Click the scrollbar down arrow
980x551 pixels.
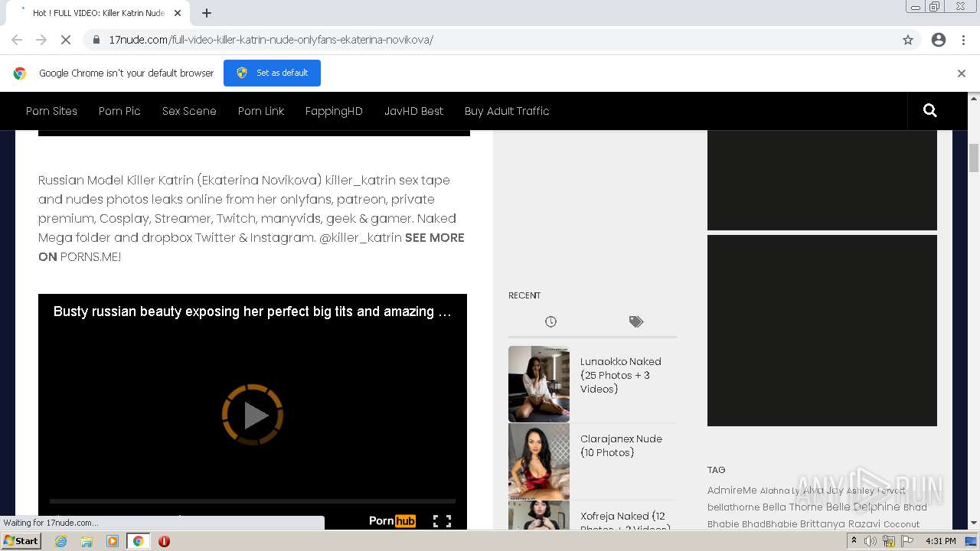pyautogui.click(x=974, y=523)
